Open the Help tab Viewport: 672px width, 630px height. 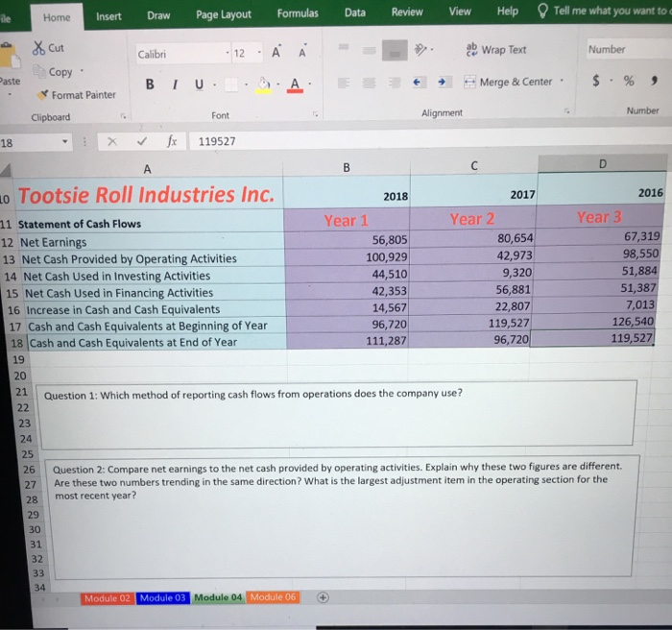tap(508, 11)
